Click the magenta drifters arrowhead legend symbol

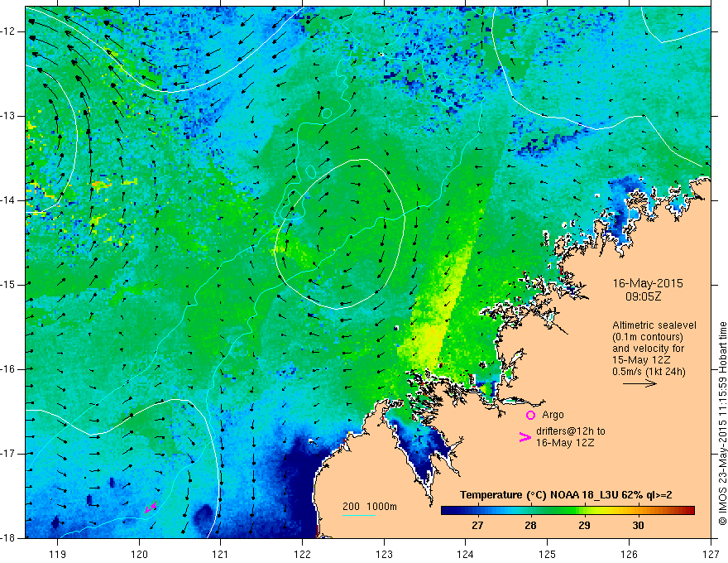click(x=524, y=437)
